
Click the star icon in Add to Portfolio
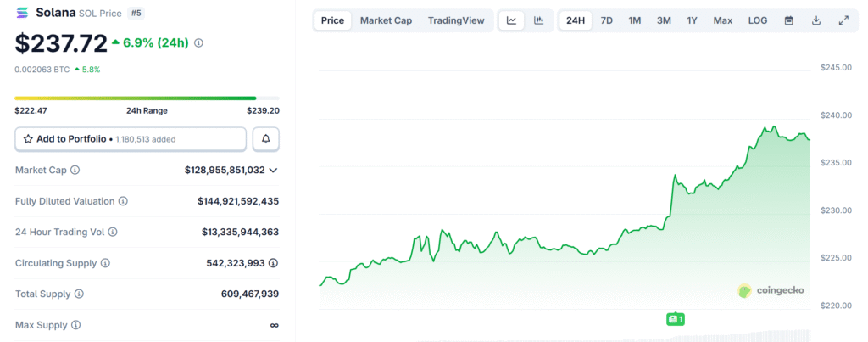tap(28, 139)
